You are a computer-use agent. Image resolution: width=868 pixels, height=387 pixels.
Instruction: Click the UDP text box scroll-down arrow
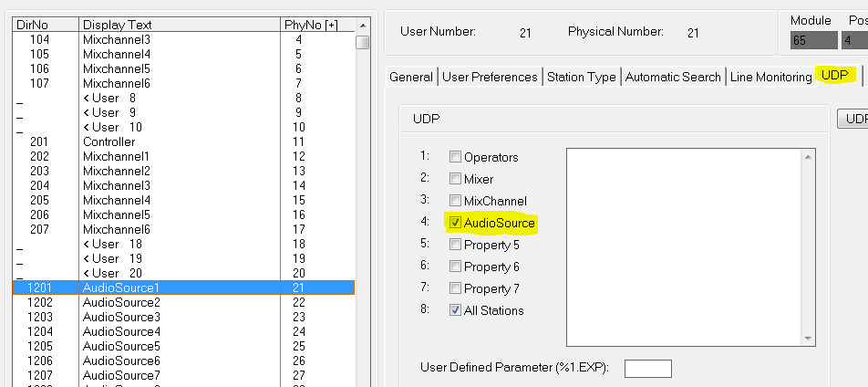806,338
